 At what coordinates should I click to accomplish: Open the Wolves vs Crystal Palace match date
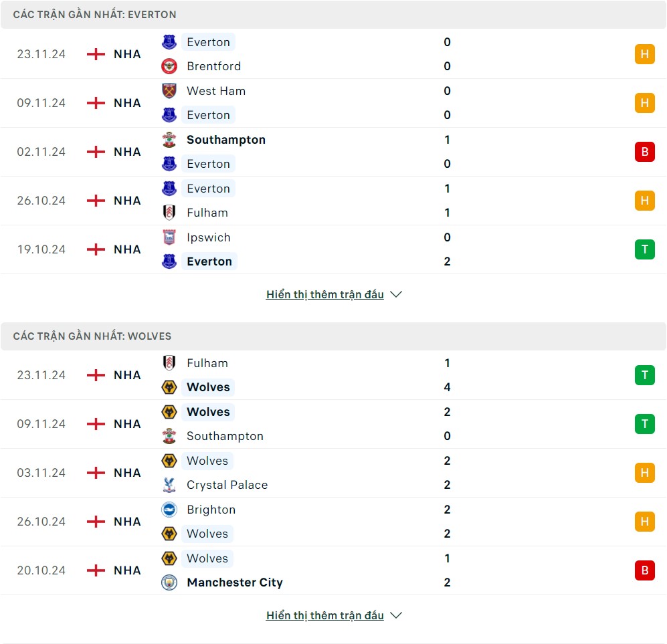tap(41, 473)
